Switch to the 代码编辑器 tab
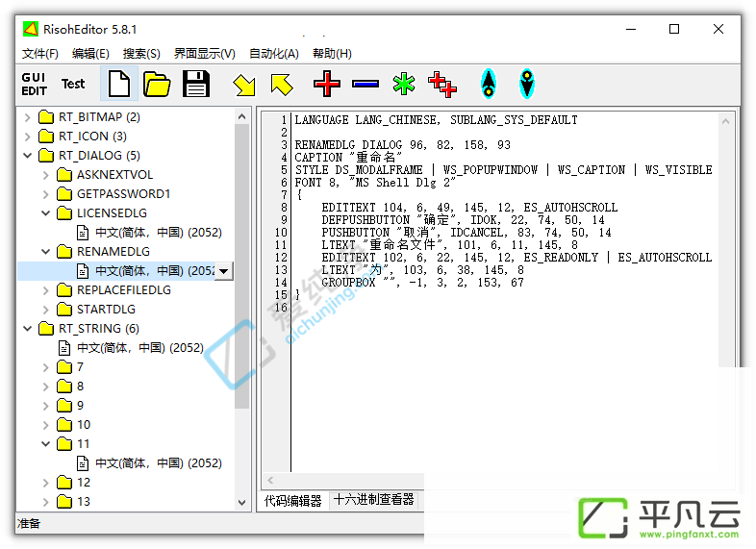 click(x=292, y=501)
